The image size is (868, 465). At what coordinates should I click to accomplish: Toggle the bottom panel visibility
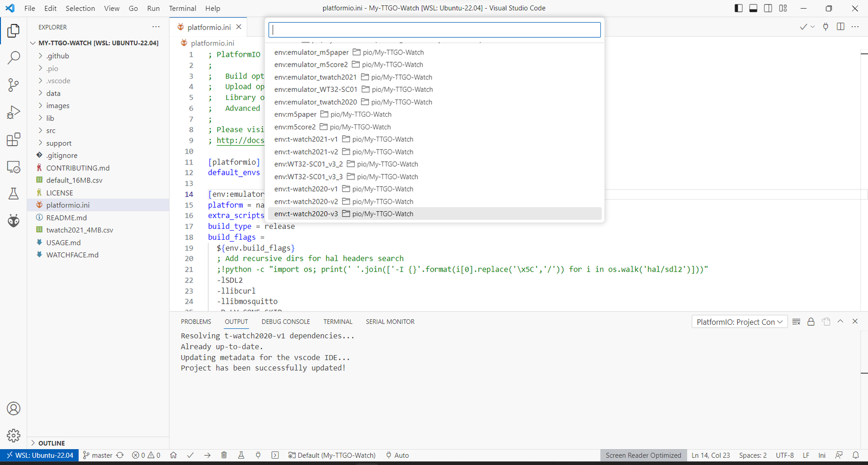click(x=753, y=8)
